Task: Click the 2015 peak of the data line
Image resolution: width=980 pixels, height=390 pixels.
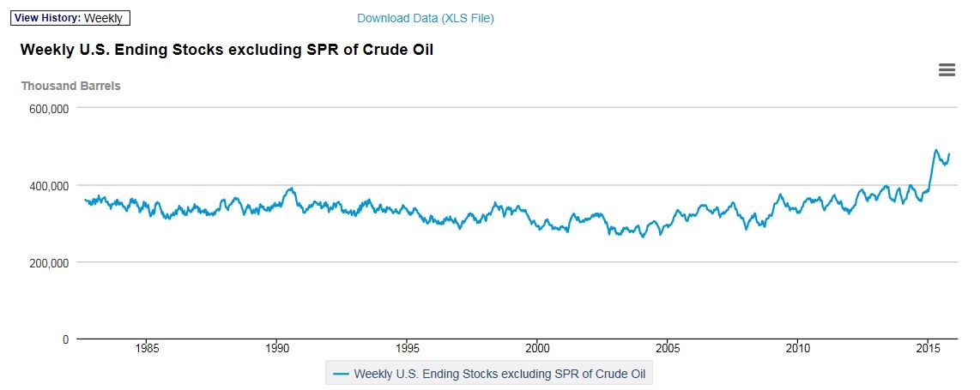Action: (x=936, y=150)
